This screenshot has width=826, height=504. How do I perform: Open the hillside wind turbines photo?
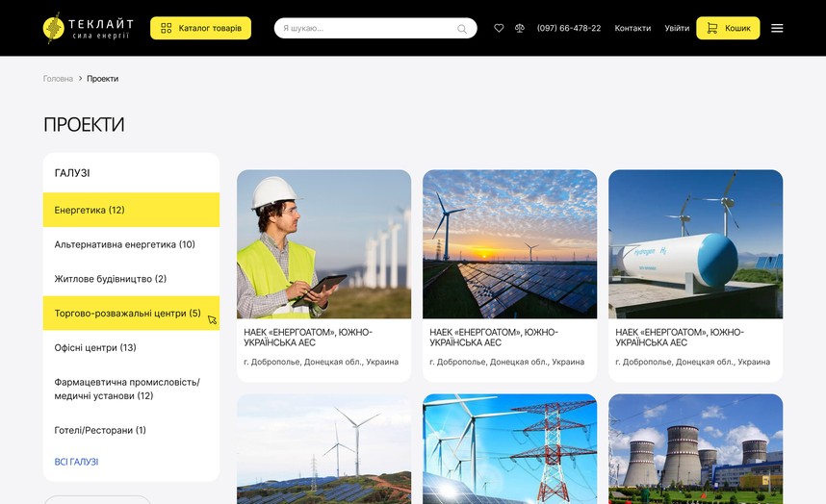324,449
